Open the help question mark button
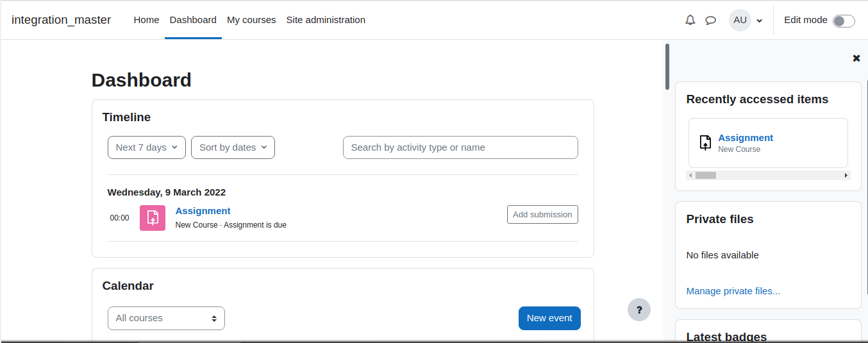The width and height of the screenshot is (868, 343). pos(639,310)
